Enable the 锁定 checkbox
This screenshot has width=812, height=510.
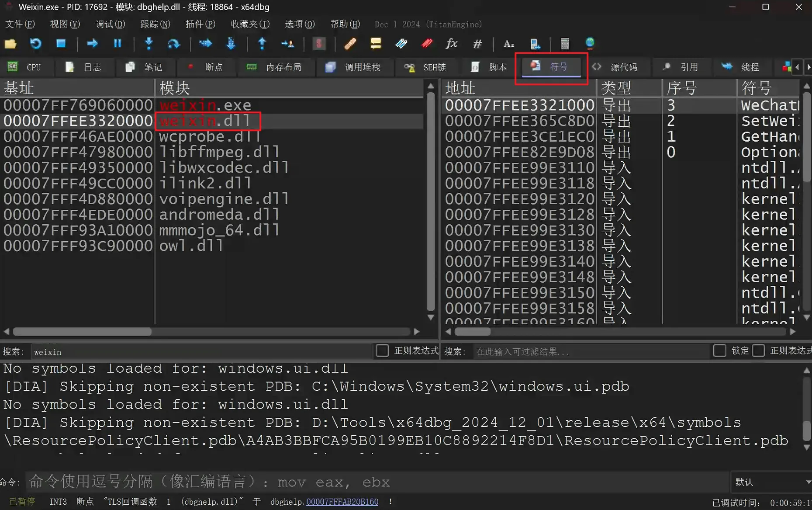719,350
